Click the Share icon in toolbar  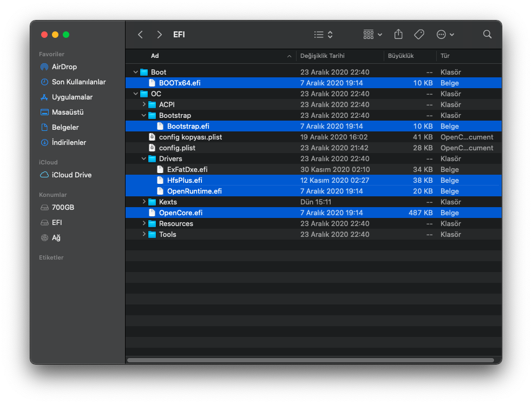(x=398, y=34)
